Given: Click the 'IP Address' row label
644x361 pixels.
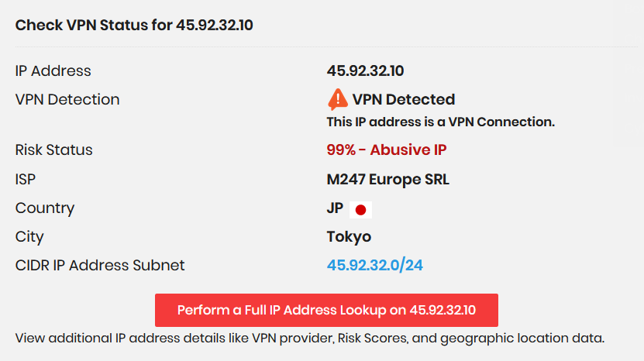Looking at the screenshot, I should [x=53, y=71].
